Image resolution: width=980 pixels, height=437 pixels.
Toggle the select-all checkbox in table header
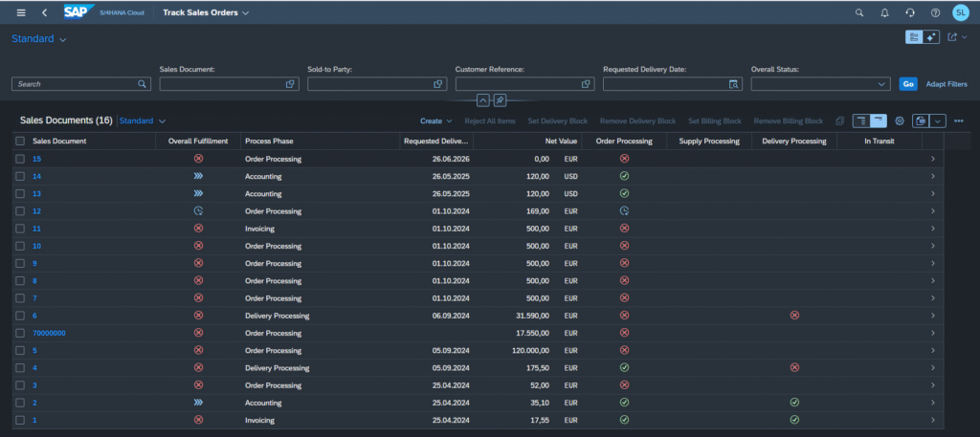click(x=20, y=142)
